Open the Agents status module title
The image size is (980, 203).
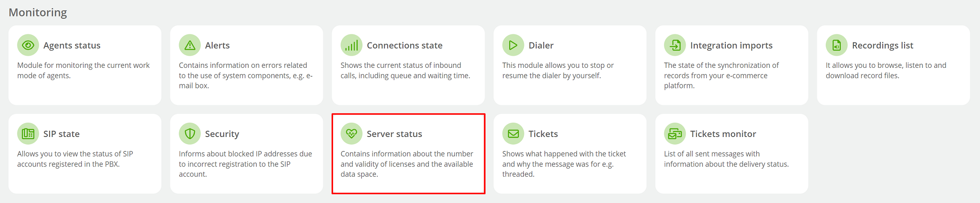point(72,46)
